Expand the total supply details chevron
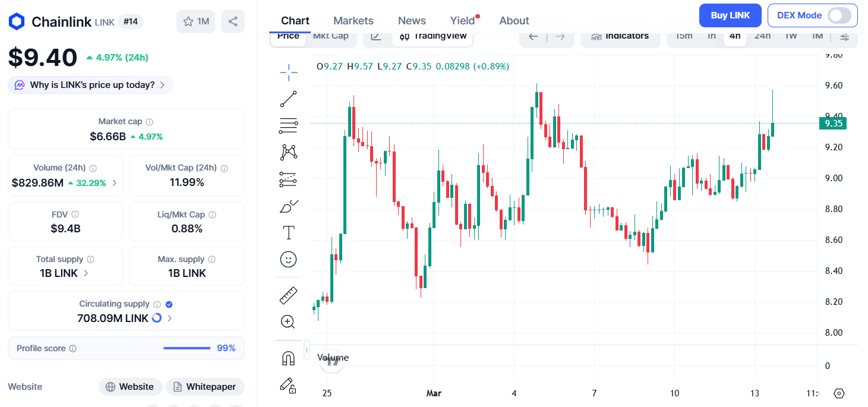Screen dimensions: 868x407 click(x=86, y=273)
